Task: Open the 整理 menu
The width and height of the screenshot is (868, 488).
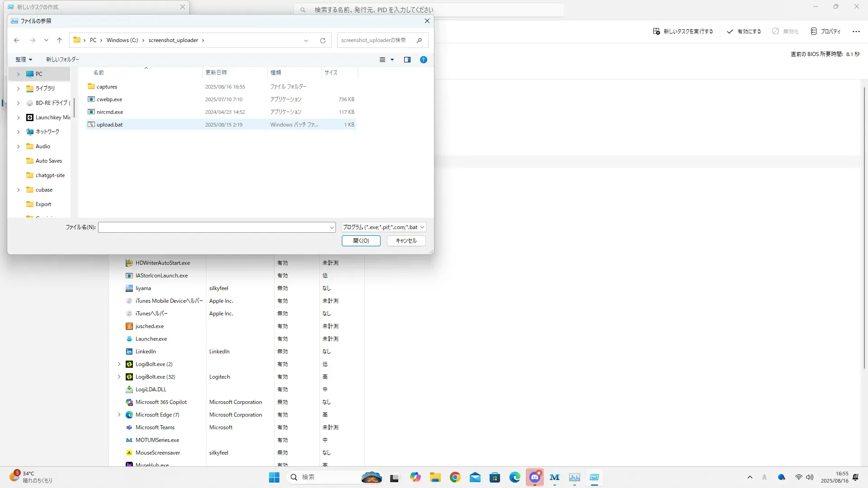Action: 24,60
